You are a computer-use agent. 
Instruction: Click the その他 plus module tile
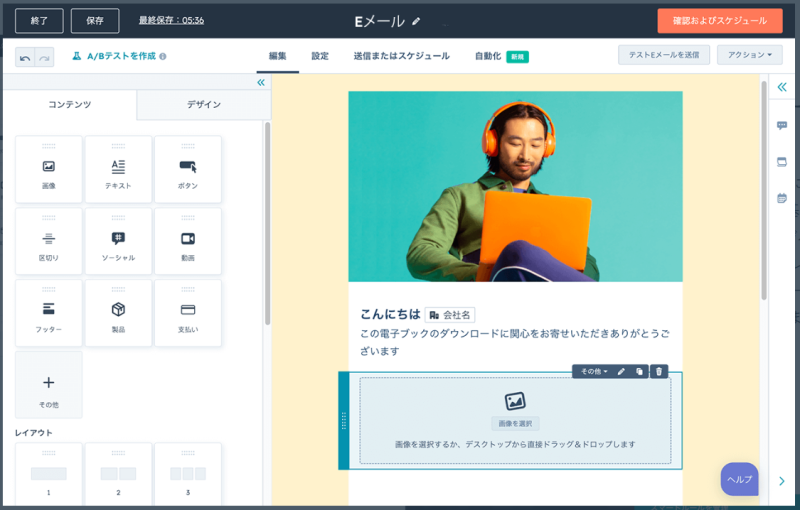tap(48, 385)
